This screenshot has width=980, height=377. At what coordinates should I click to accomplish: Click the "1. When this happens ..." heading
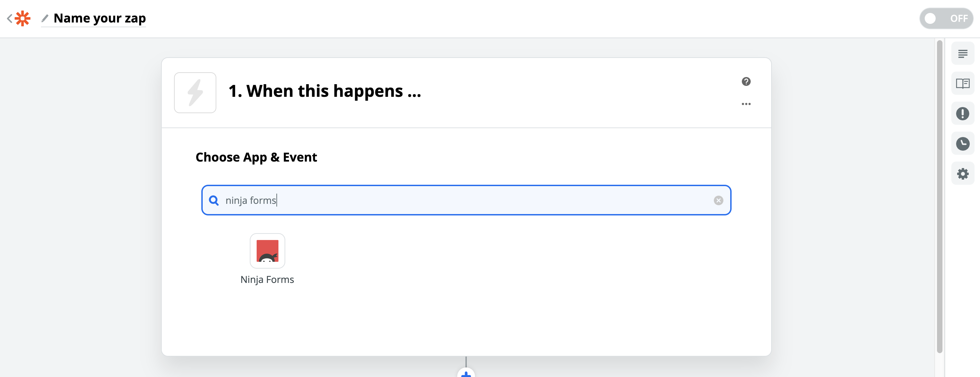click(325, 91)
